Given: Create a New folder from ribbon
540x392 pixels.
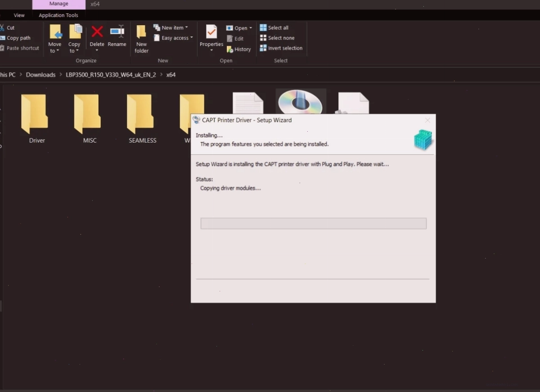Looking at the screenshot, I should [141, 39].
